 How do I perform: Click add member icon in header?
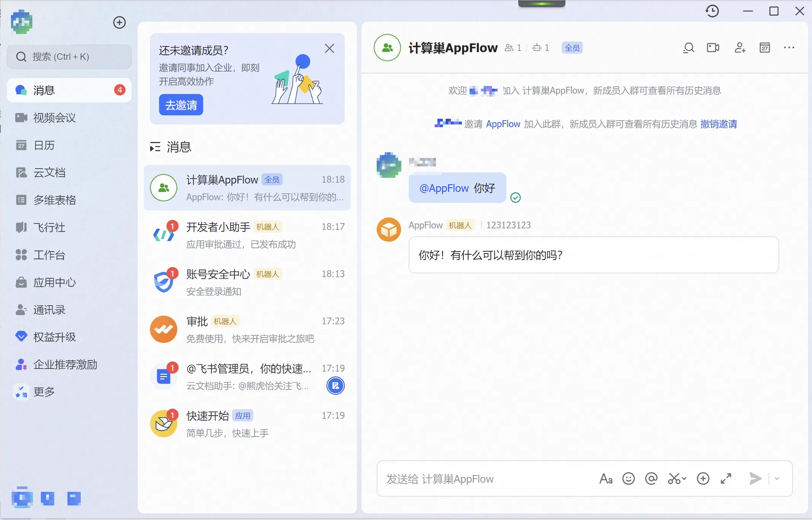740,48
